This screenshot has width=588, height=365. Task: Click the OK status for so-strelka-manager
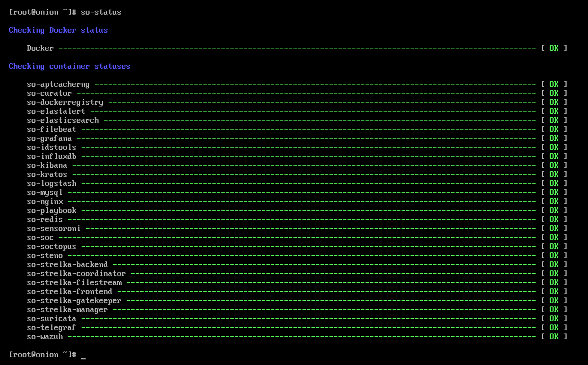[554, 309]
